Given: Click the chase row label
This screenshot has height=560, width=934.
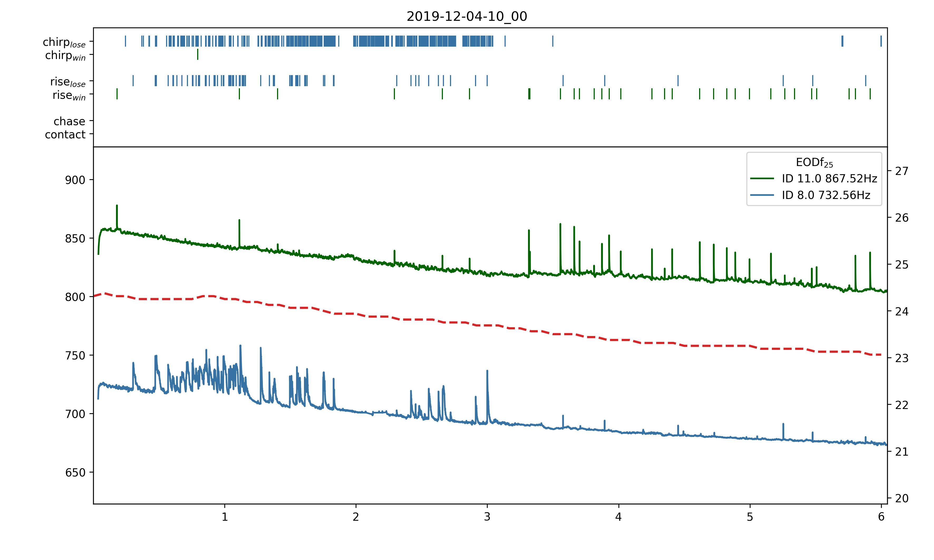Looking at the screenshot, I should 69,121.
